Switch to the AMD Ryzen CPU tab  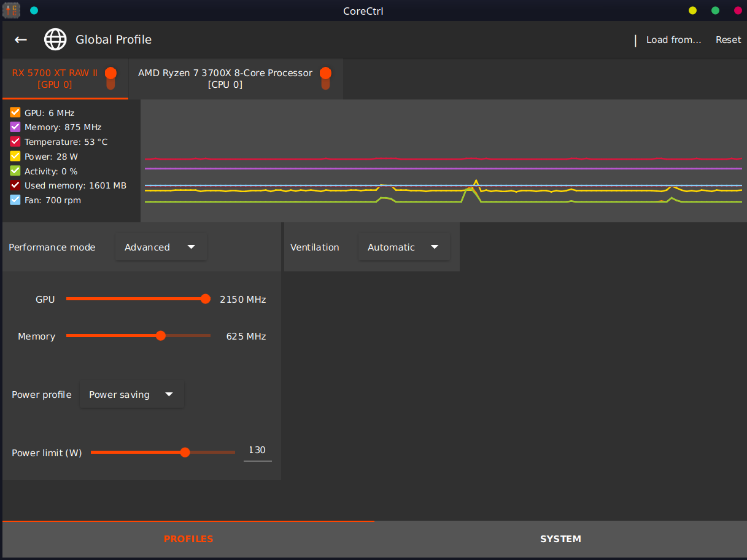pyautogui.click(x=236, y=79)
